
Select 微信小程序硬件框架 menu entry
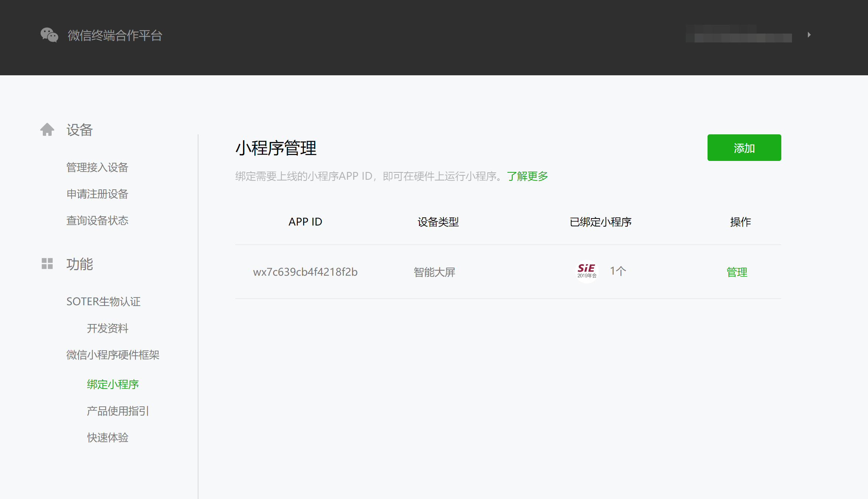click(x=113, y=355)
